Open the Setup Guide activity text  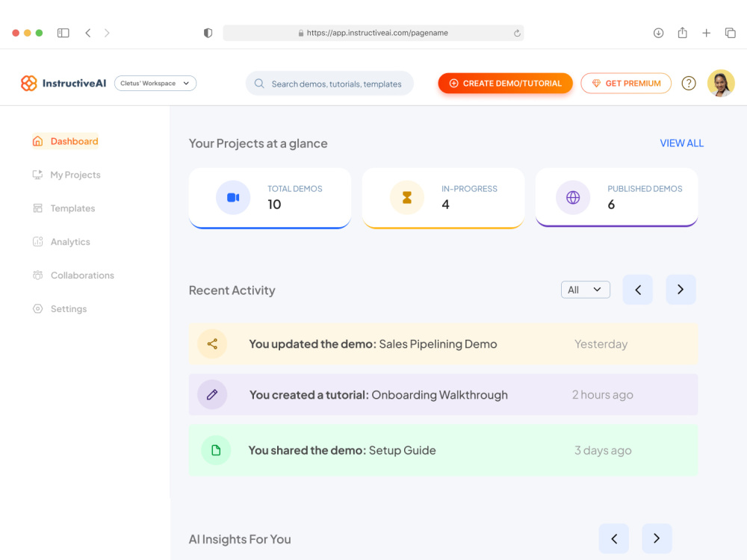point(342,450)
